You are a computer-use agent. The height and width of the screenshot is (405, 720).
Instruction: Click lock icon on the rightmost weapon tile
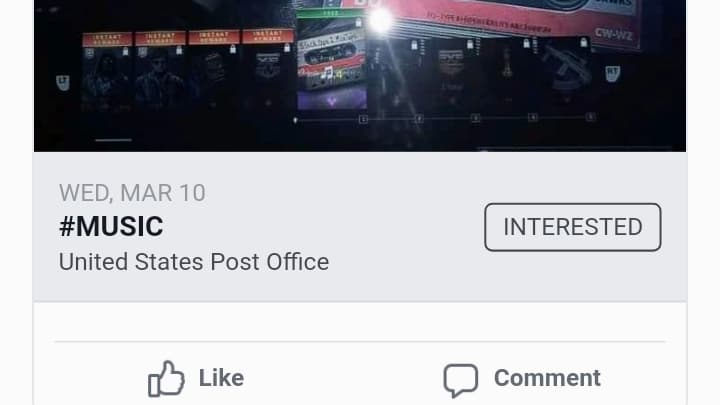click(583, 43)
